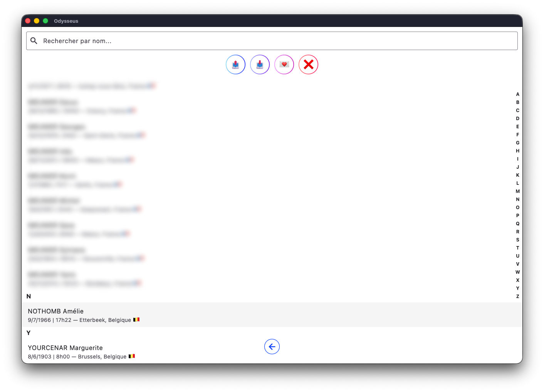Viewport: 544px width, 392px height.
Task: Click the Belgian flag next to Etterbeek, Belgique
Action: 136,320
